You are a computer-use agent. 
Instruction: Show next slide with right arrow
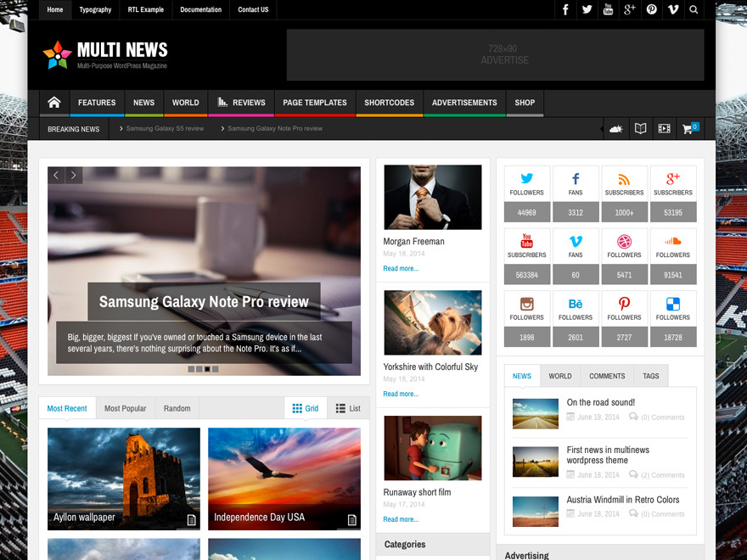[x=73, y=176]
